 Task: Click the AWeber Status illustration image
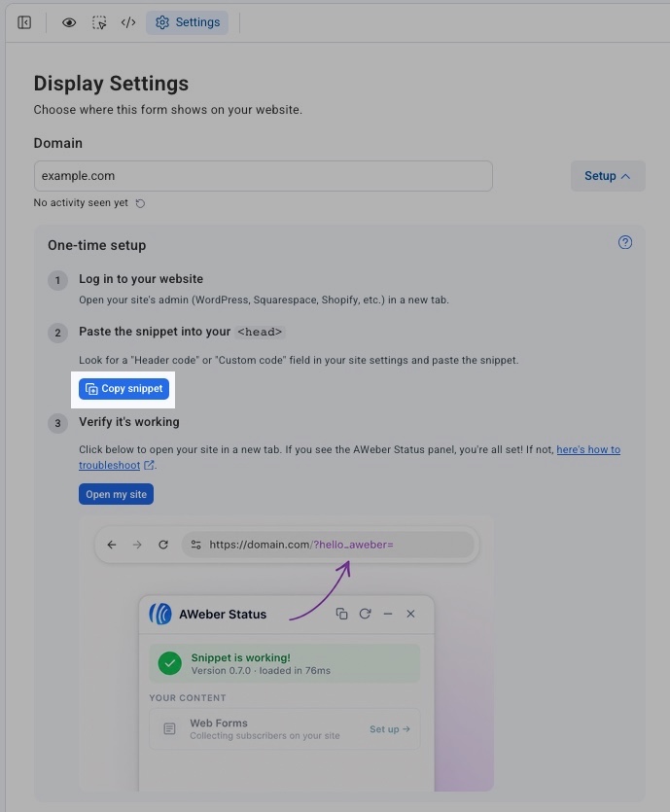coord(286,653)
